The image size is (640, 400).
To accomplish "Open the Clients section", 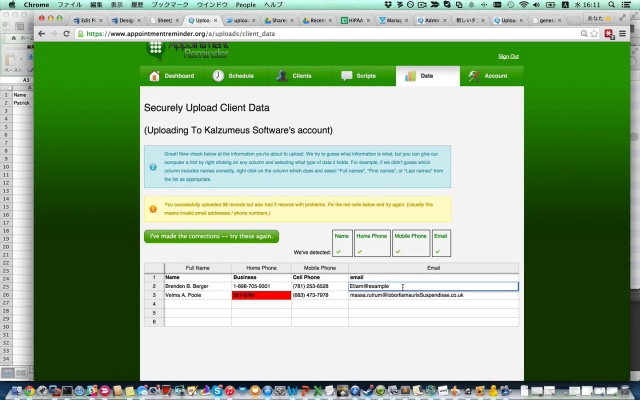I will (x=294, y=76).
